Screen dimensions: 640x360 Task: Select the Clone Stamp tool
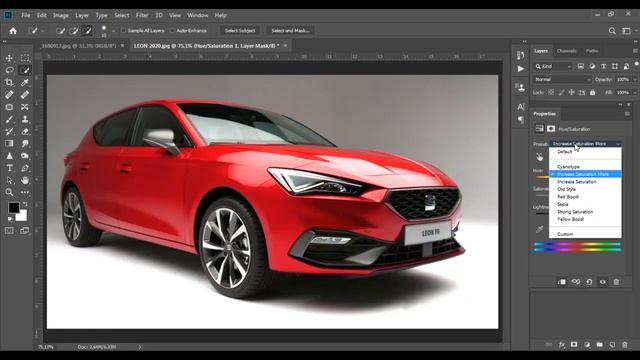(x=25, y=119)
